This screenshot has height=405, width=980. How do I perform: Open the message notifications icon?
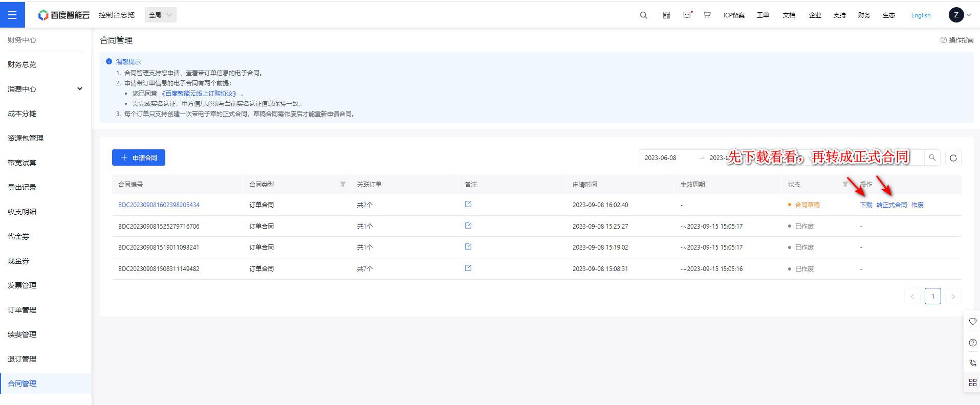point(687,15)
